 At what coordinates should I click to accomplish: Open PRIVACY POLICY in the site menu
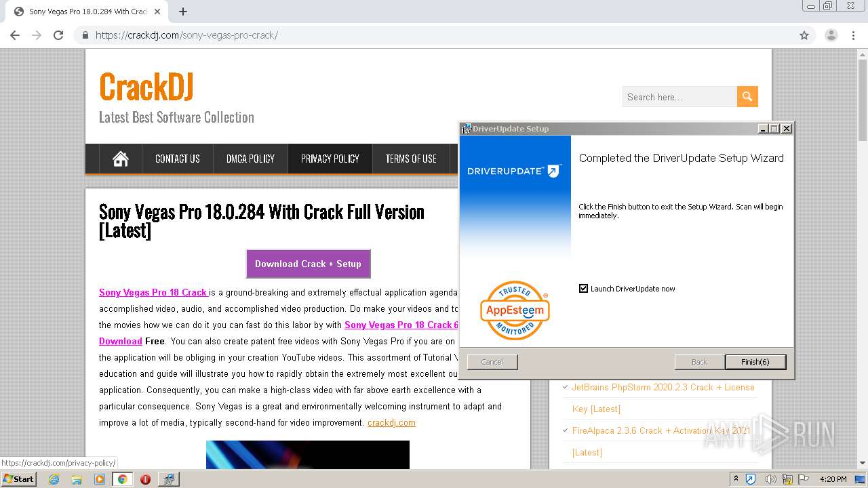pos(330,159)
